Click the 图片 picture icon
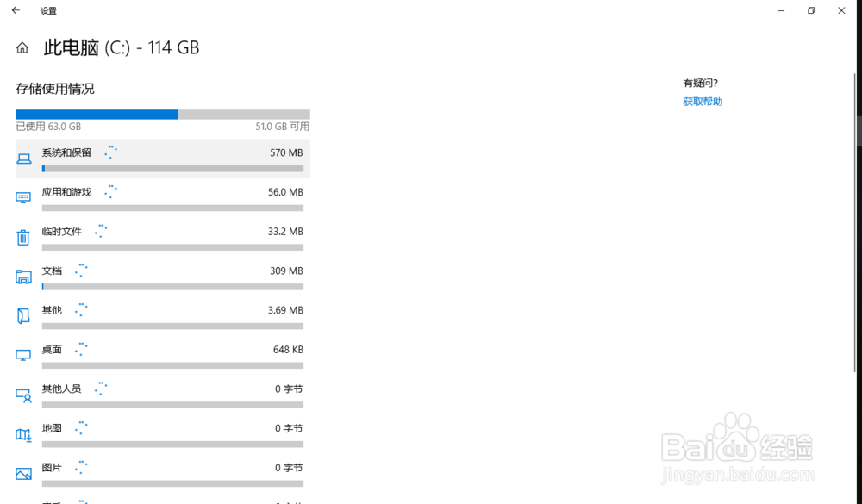This screenshot has width=862, height=504. coord(23,474)
